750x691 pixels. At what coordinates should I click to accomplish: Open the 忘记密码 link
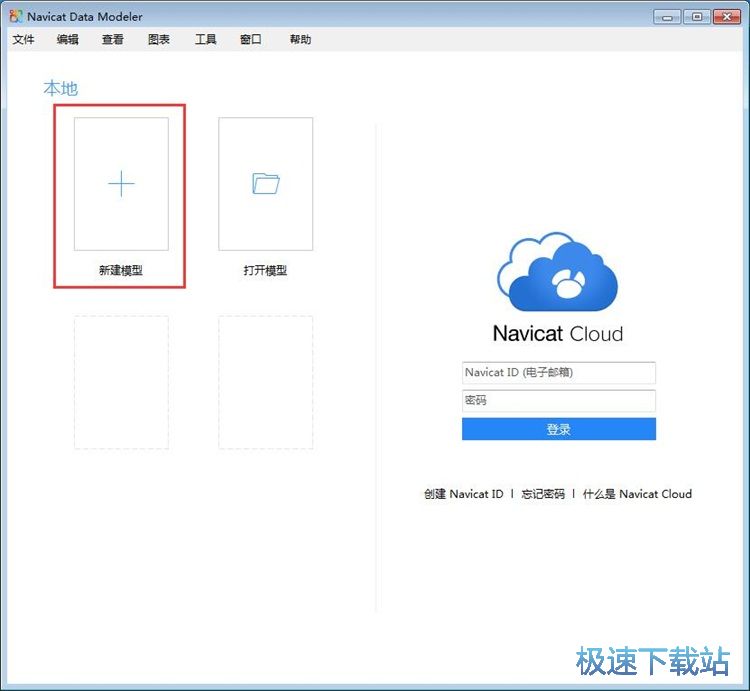[543, 494]
